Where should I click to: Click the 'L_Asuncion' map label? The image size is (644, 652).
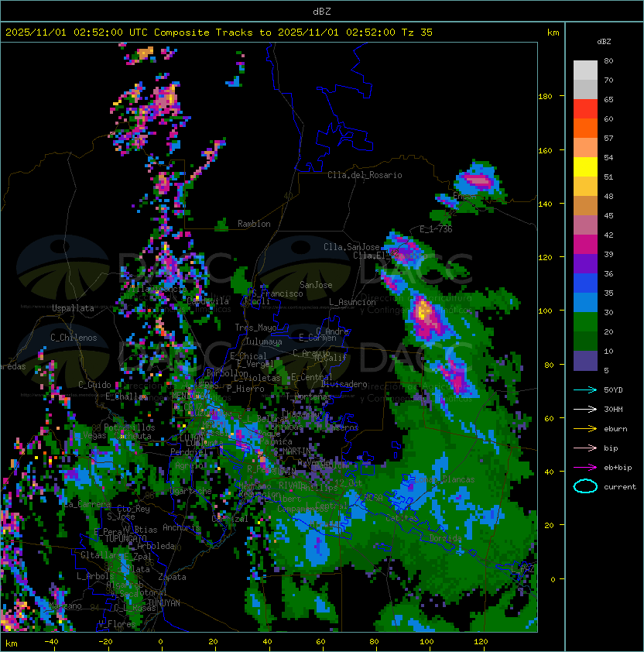click(x=352, y=302)
